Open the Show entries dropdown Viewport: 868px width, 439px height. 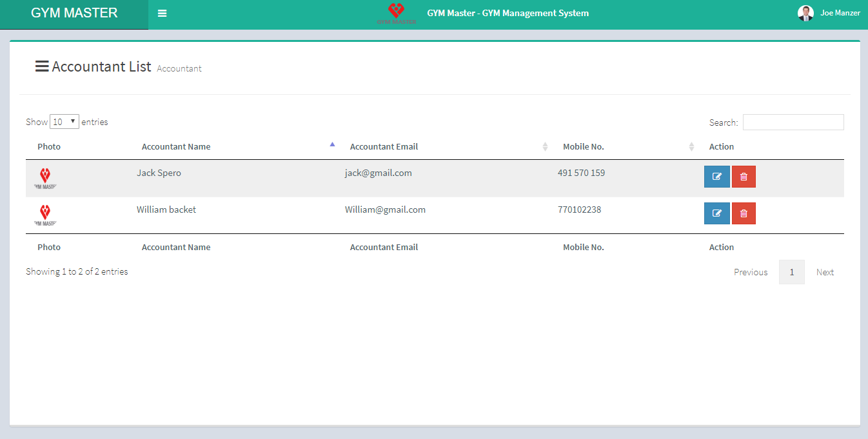[x=64, y=122]
